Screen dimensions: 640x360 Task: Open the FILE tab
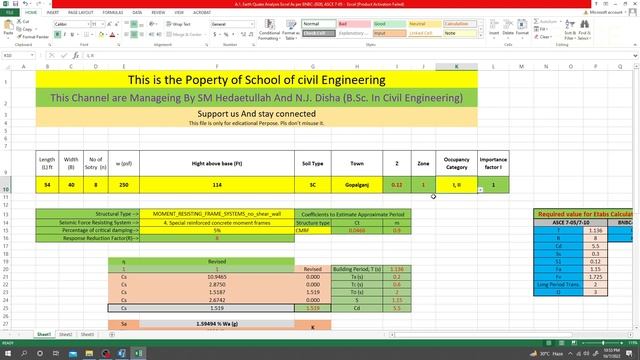[9, 13]
